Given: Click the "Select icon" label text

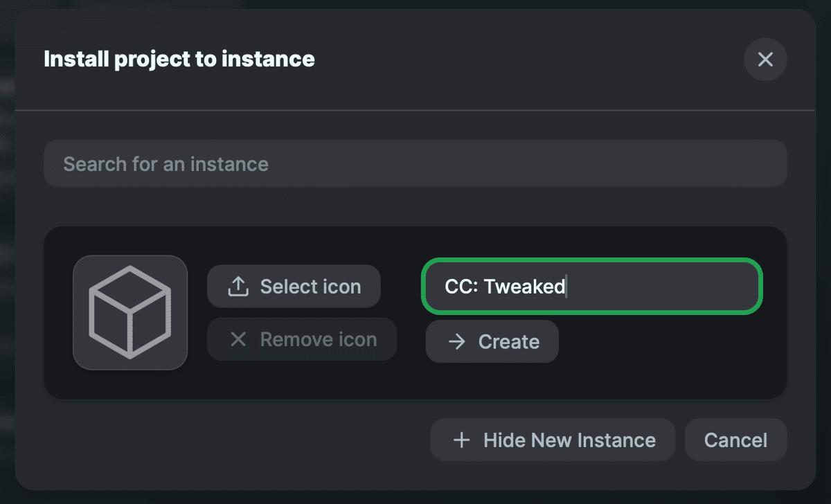Looking at the screenshot, I should coord(310,287).
